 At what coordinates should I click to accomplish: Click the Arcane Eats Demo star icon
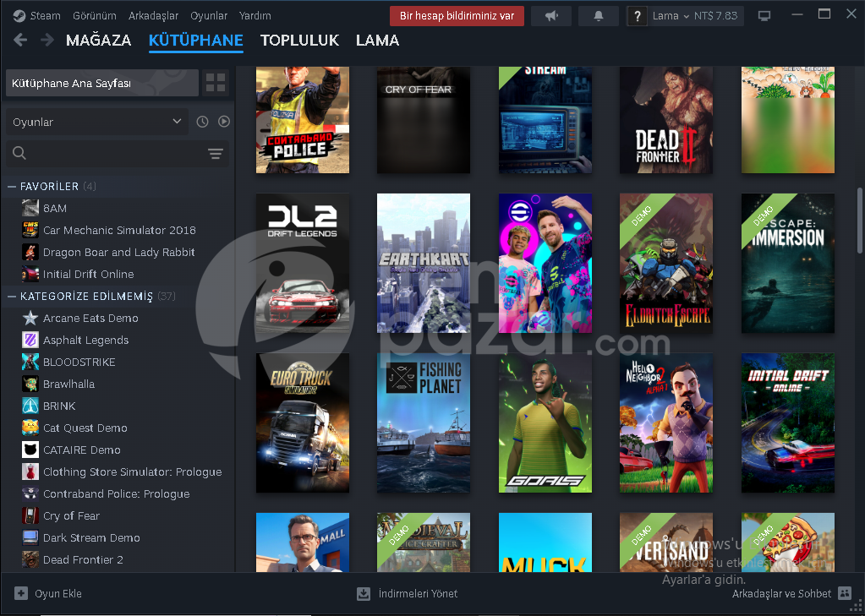(30, 318)
